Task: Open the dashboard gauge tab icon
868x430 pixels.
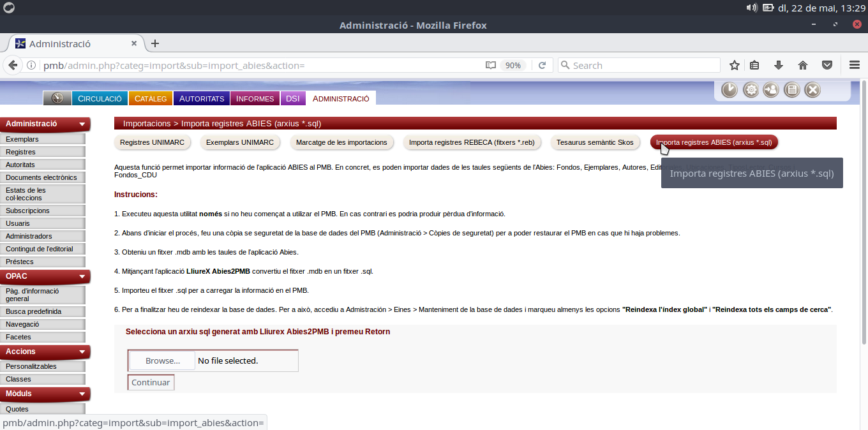Action: [x=57, y=98]
